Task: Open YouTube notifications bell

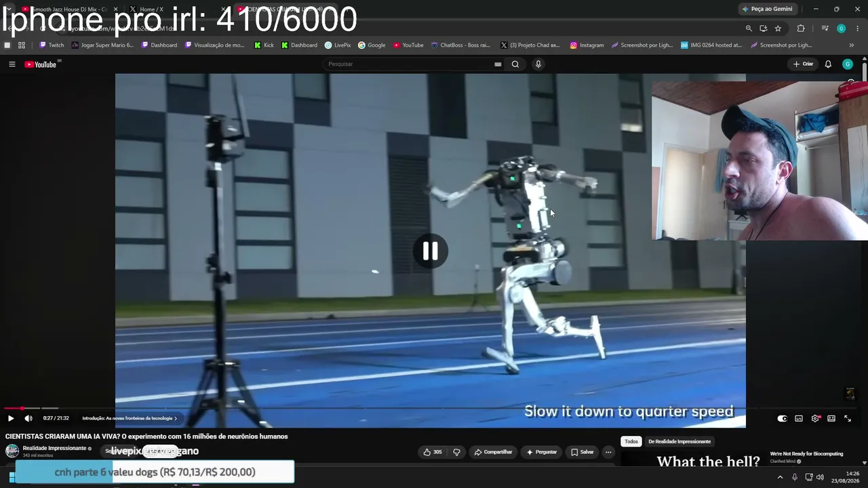Action: [x=828, y=64]
